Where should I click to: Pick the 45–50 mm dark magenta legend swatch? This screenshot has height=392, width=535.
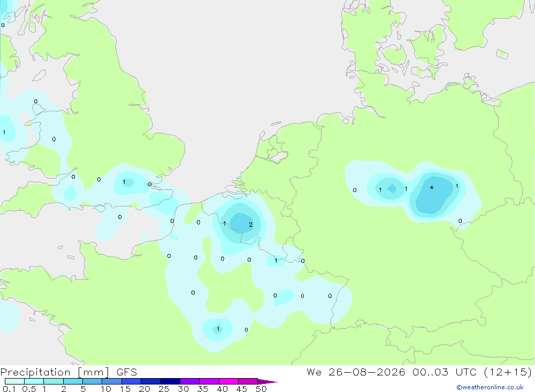[x=248, y=381]
